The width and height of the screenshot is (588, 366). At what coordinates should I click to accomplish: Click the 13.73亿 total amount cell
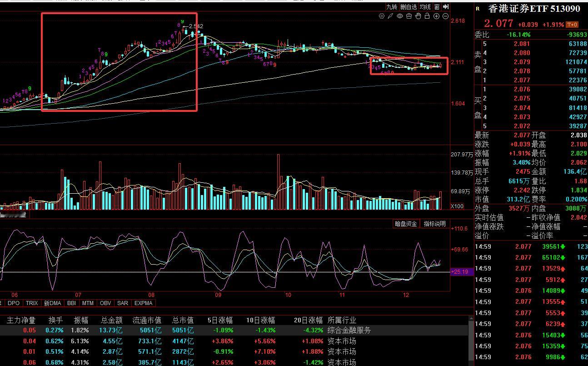(110, 330)
